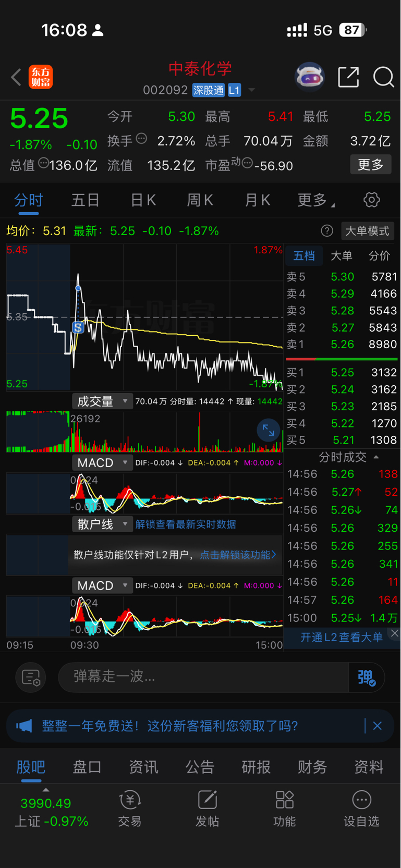401x868 pixels.
Task: Tap the 中泰化学 stock name title
Action: click(200, 68)
